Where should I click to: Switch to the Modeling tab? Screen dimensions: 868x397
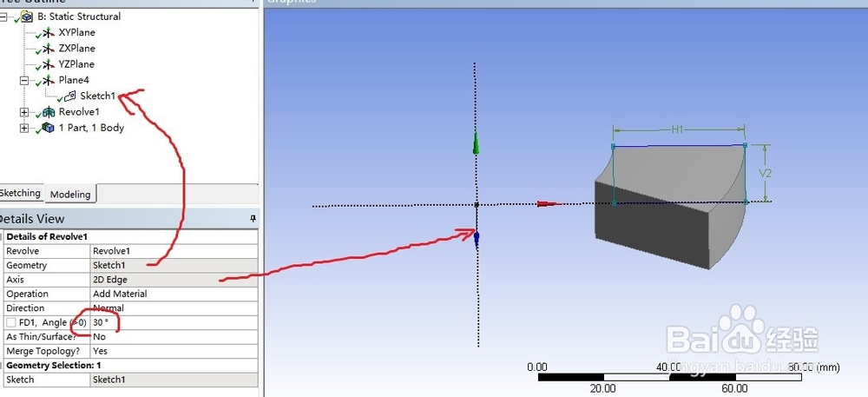pos(70,195)
